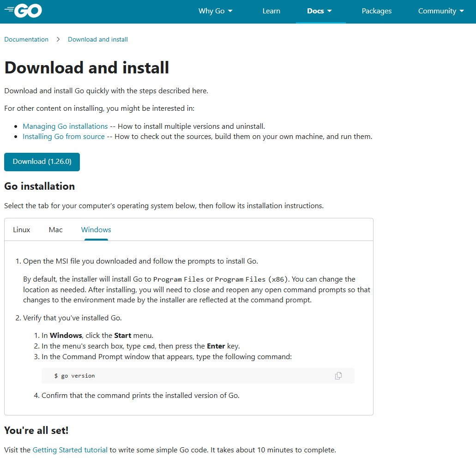Open the Managing Go installations link
Image resolution: width=476 pixels, height=469 pixels.
[65, 126]
